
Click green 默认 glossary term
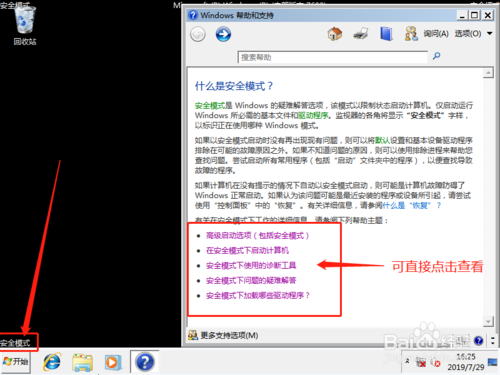click(x=382, y=140)
